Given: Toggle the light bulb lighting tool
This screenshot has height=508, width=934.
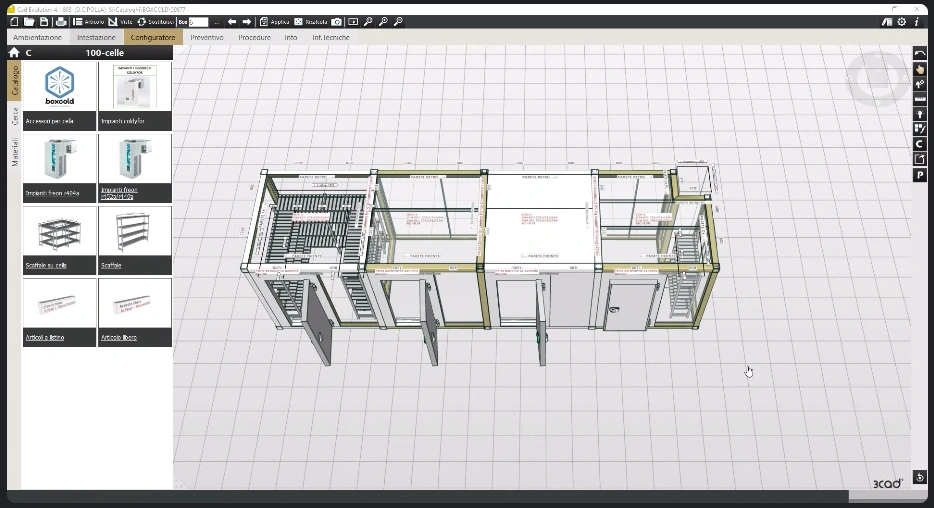Looking at the screenshot, I should pyautogui.click(x=920, y=114).
